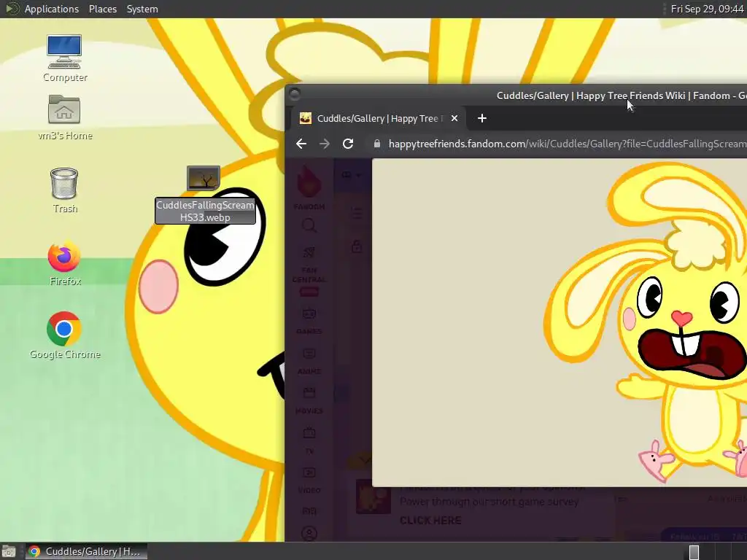Select the Google Chrome desktop shortcut
Image resolution: width=747 pixels, height=560 pixels.
point(64,329)
